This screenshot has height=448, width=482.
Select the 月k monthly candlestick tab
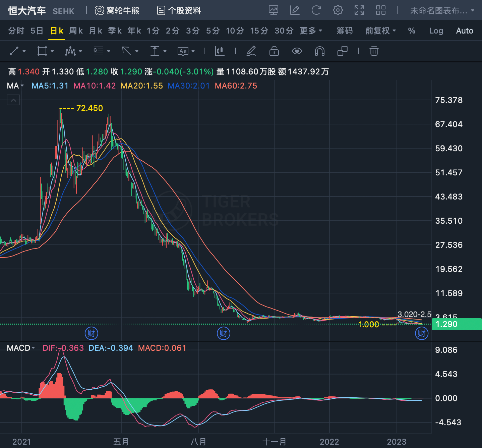pyautogui.click(x=96, y=31)
